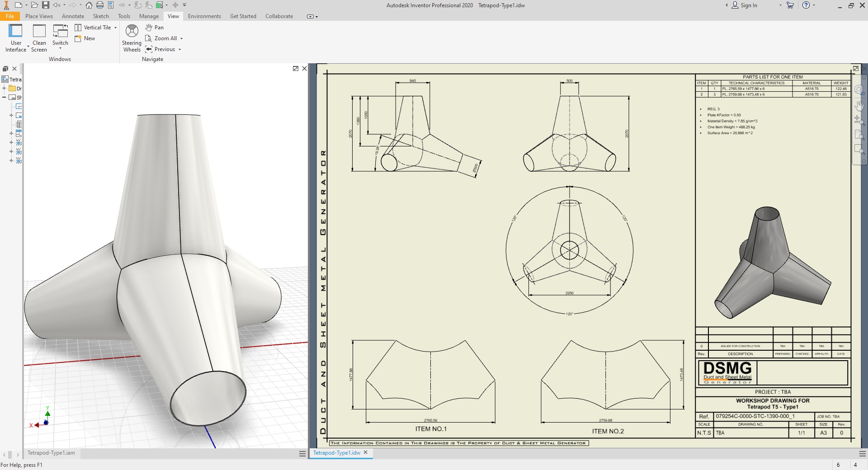868x470 pixels.
Task: Collapse the Sheet node in the browser tree
Action: tap(4, 98)
